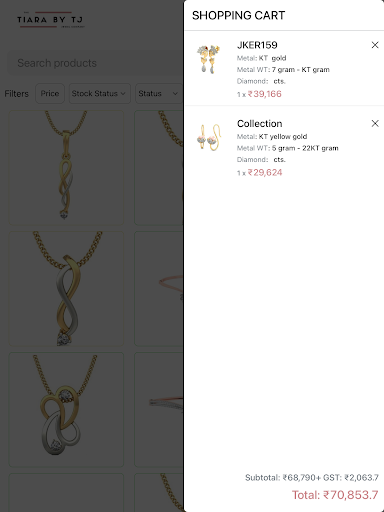
Task: Open Collection earrings thumbnail in cart
Action: click(209, 137)
